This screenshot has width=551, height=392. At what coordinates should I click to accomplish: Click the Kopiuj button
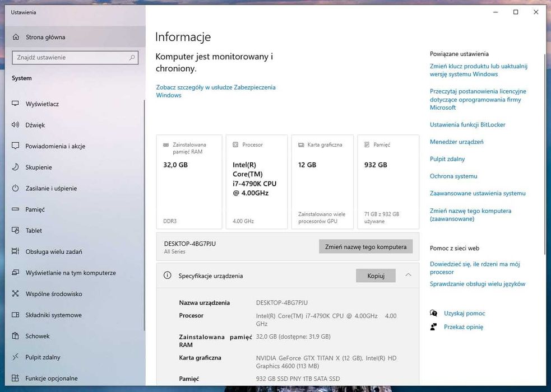click(376, 276)
